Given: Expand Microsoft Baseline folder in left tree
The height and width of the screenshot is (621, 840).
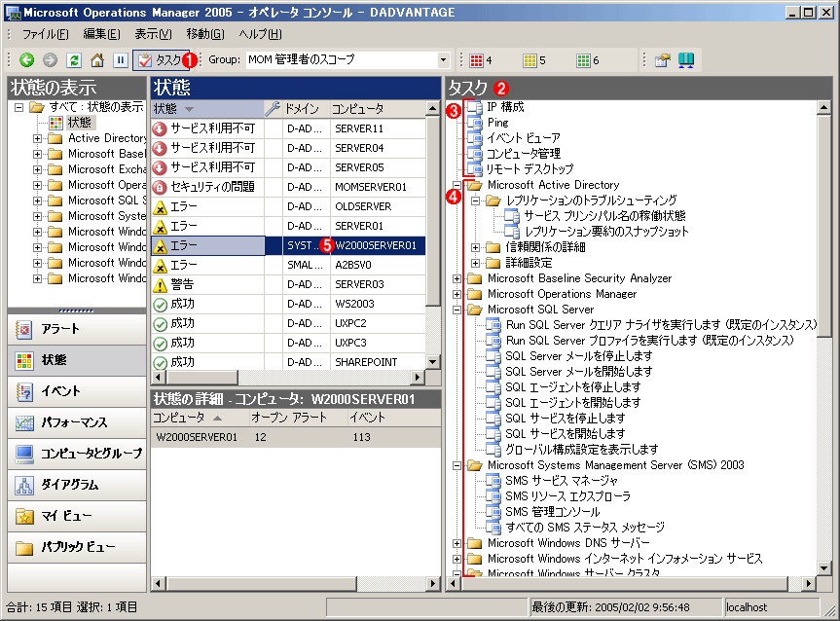Looking at the screenshot, I should (x=37, y=154).
